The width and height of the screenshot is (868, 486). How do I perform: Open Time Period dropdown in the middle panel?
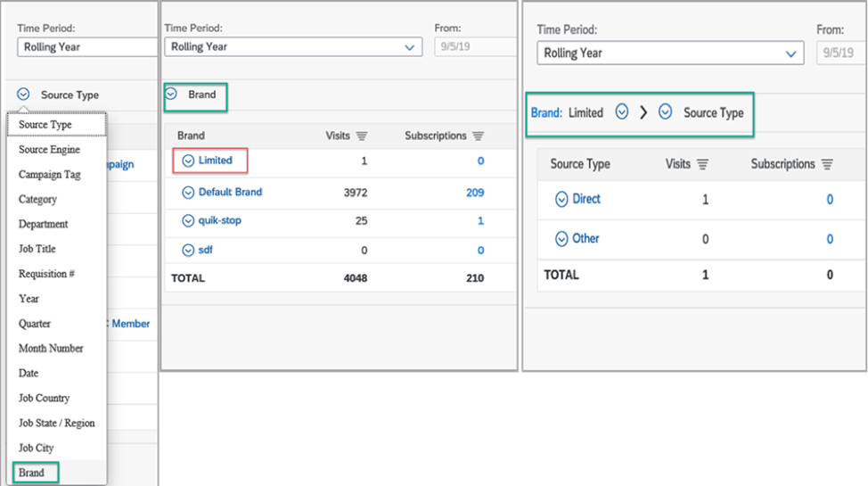pos(409,47)
